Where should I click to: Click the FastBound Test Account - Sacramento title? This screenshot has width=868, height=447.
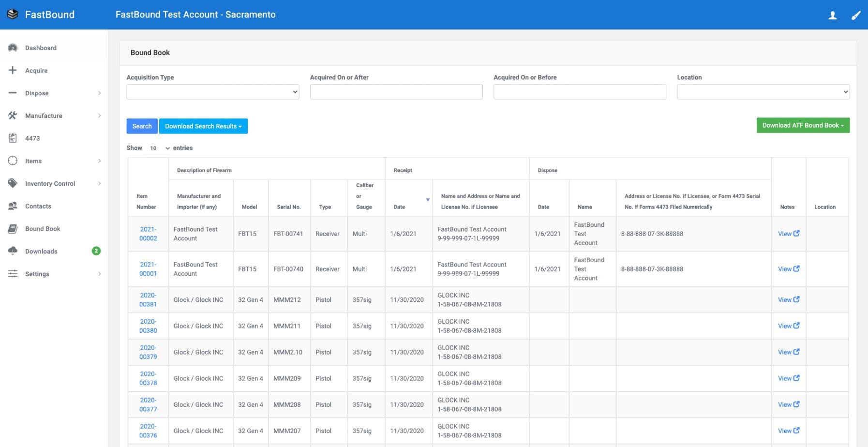195,15
